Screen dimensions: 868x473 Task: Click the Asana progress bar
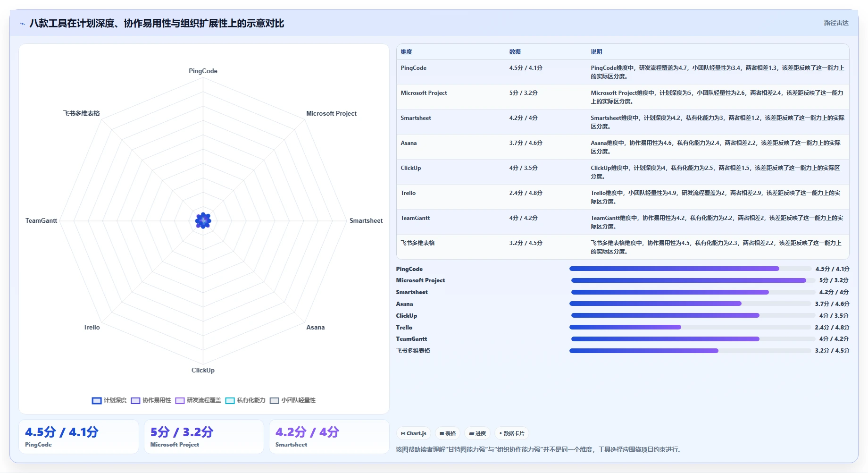coord(690,304)
